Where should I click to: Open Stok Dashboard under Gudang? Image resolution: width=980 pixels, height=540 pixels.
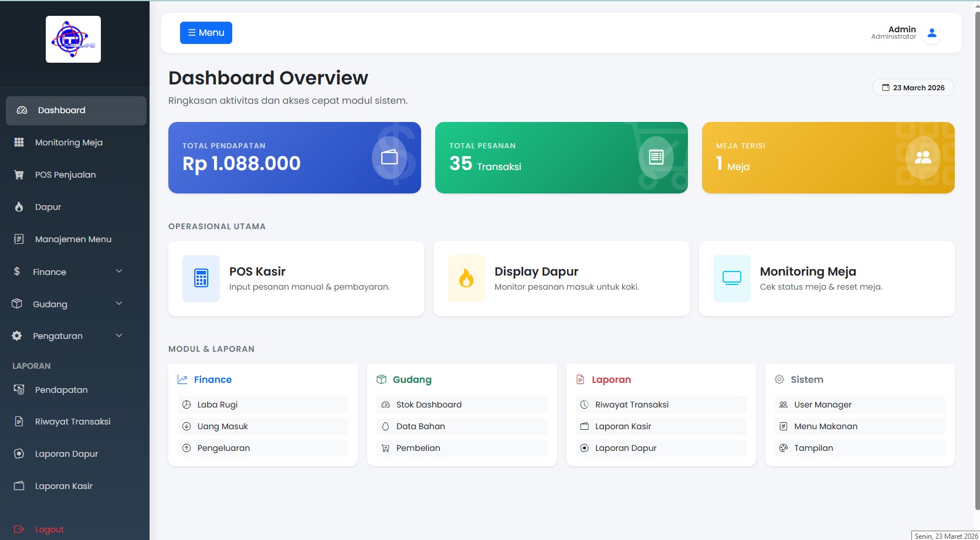tap(462, 405)
